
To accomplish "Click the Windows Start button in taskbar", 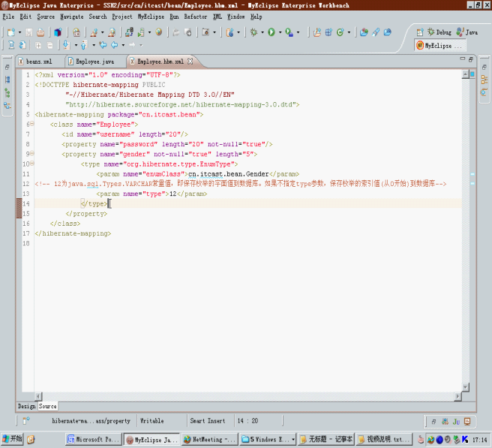I will tap(13, 439).
